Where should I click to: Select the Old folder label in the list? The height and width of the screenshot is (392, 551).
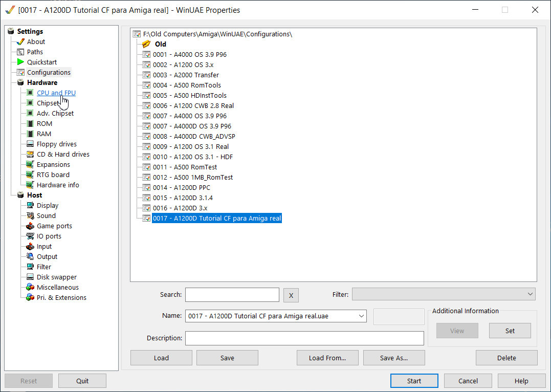pyautogui.click(x=161, y=44)
